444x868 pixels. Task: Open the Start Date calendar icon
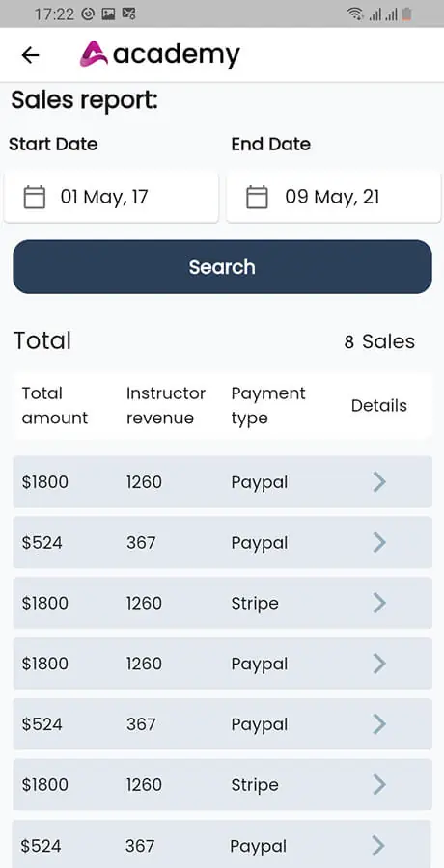tap(35, 197)
